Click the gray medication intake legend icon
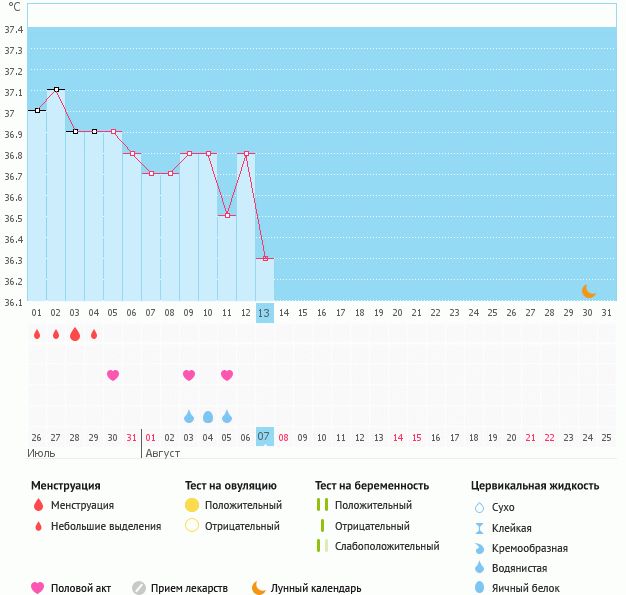 click(139, 588)
